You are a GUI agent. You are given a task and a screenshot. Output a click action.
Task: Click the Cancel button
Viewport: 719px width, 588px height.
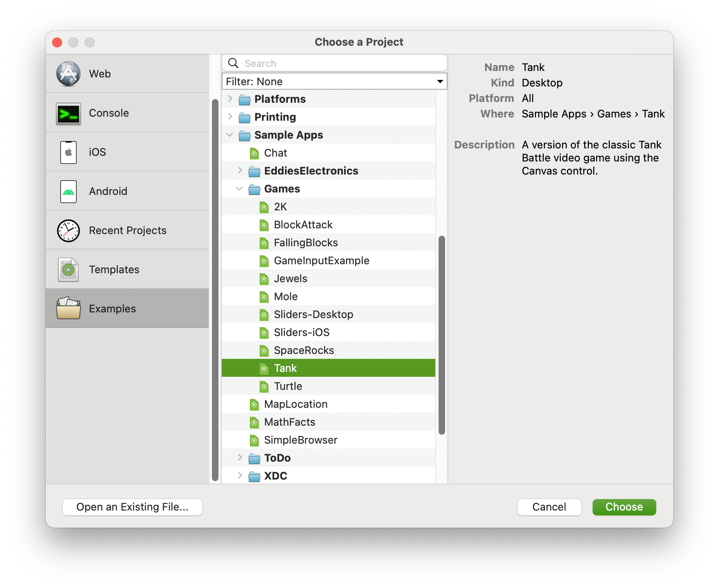[549, 507]
